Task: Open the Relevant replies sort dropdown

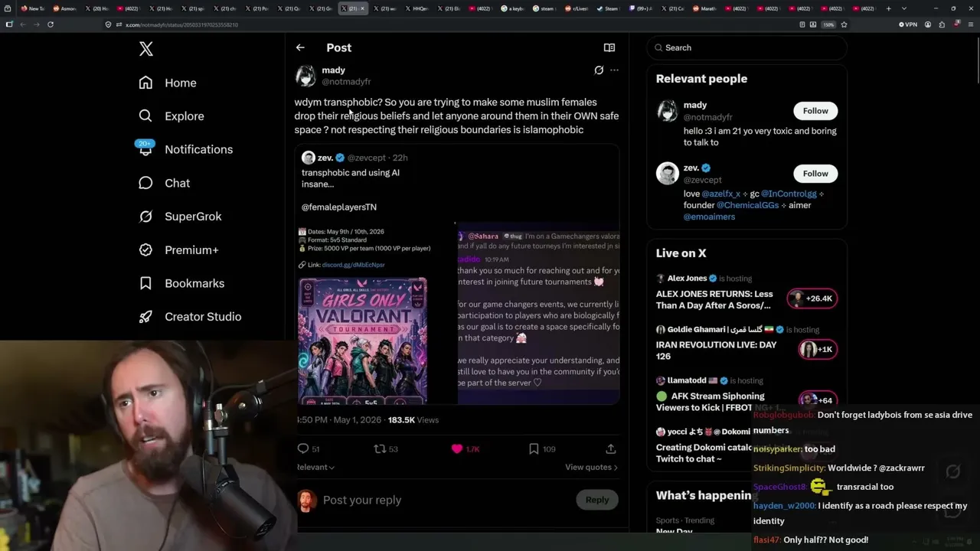Action: (315, 467)
